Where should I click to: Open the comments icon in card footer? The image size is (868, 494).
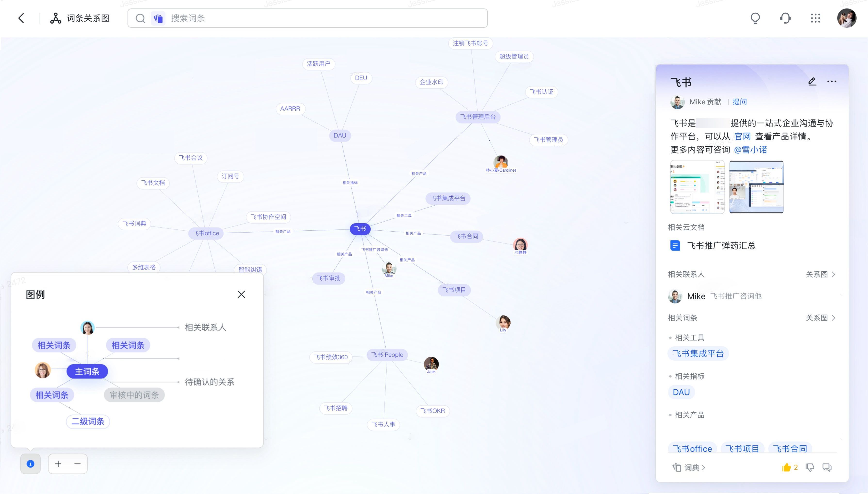point(827,468)
